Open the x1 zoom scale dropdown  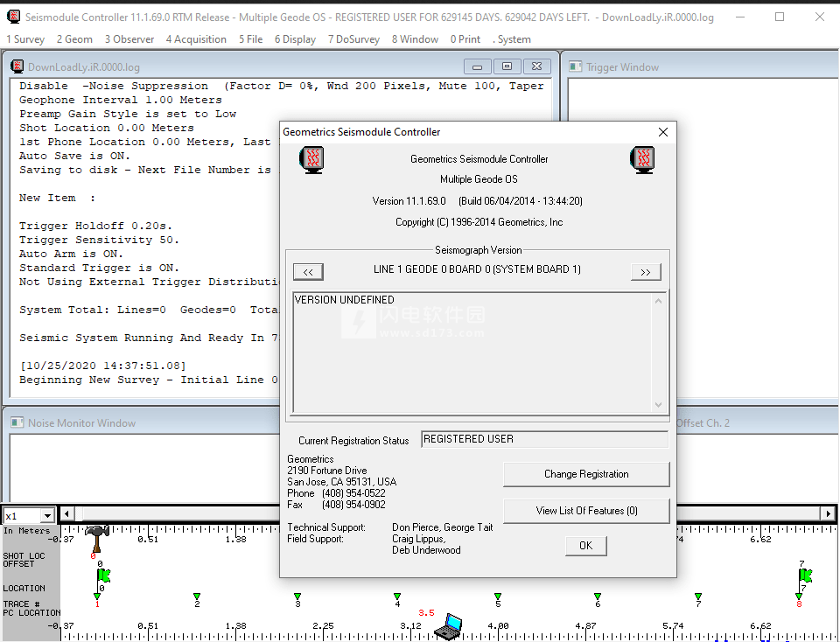pyautogui.click(x=47, y=516)
